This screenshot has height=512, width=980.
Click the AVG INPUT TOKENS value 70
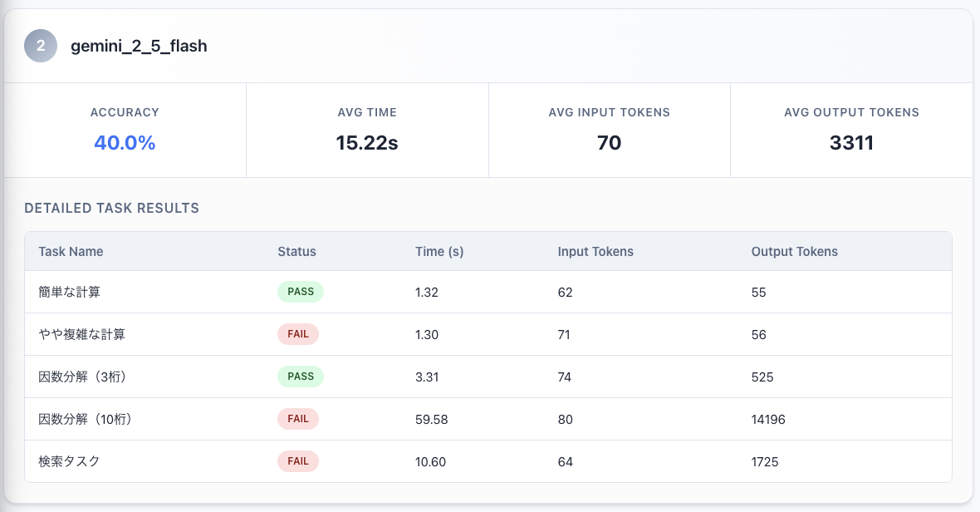pos(609,143)
